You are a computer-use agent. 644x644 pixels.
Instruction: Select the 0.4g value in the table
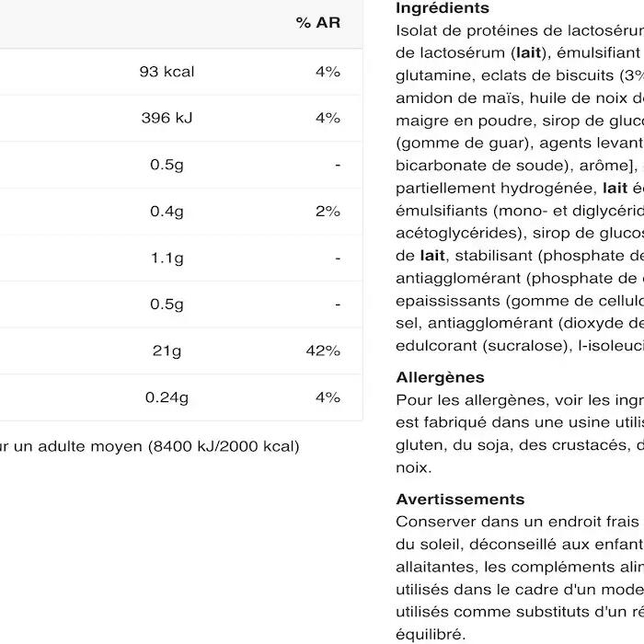[167, 212]
